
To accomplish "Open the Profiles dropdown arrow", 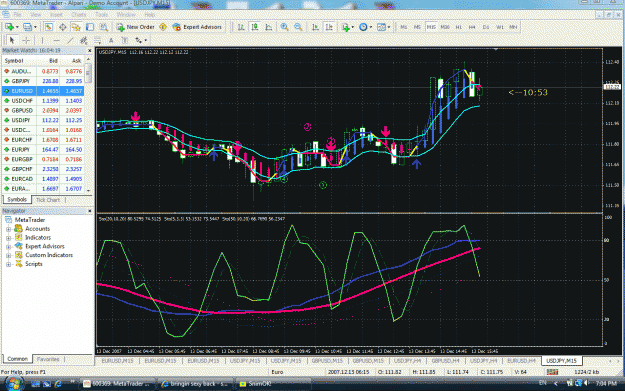I will coord(35,27).
